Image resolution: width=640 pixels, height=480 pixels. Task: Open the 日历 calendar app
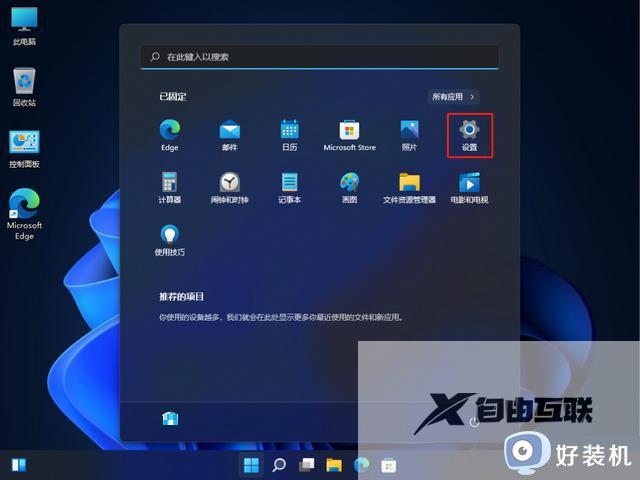(x=289, y=136)
